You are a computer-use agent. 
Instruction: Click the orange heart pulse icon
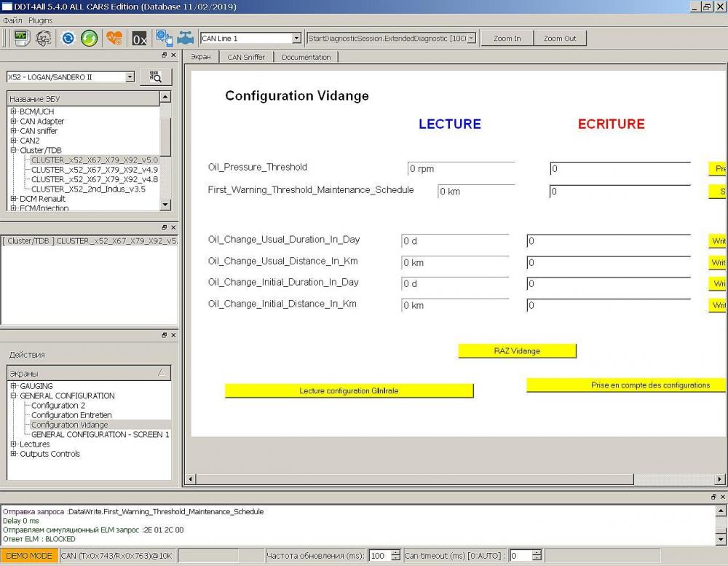pyautogui.click(x=114, y=38)
